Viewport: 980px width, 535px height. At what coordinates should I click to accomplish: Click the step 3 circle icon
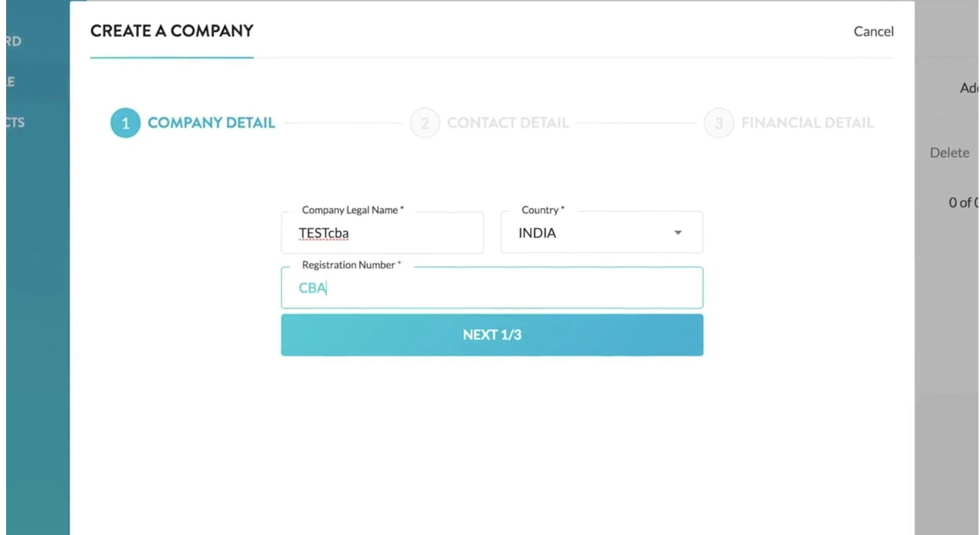[718, 123]
